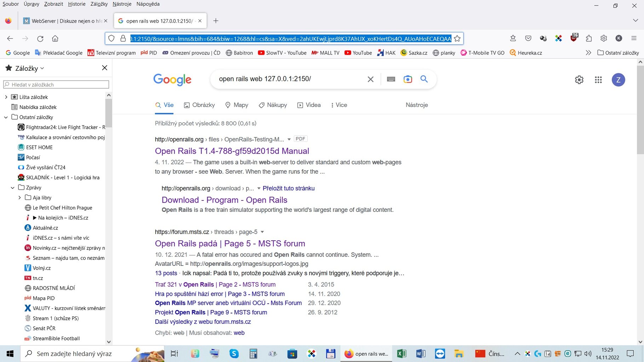Open Google quick settings gear
The width and height of the screenshot is (644, 362).
pos(579,80)
